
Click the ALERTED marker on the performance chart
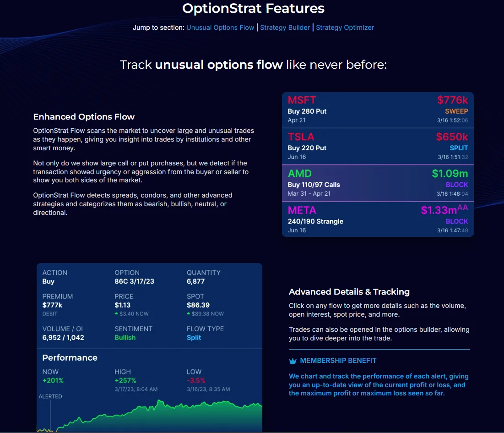point(50,396)
